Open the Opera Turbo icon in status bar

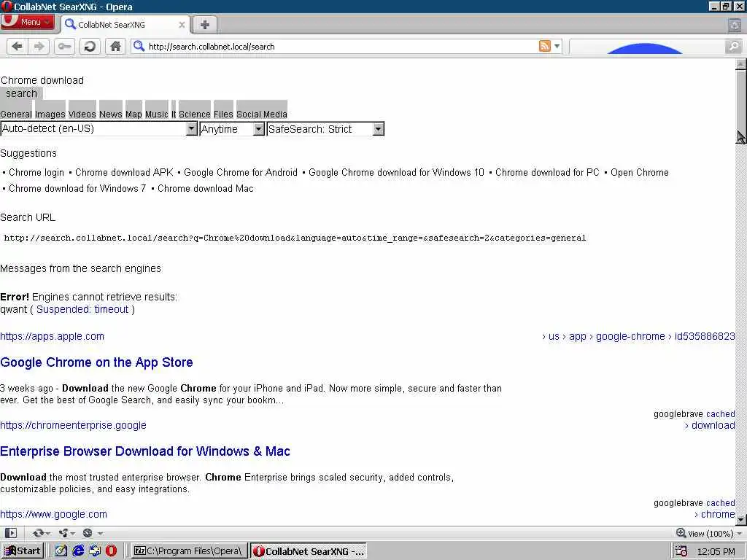tap(92, 533)
